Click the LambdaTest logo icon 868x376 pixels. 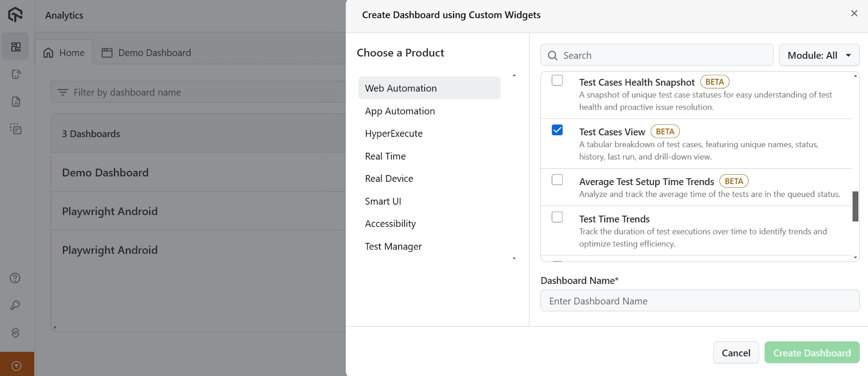pyautogui.click(x=15, y=15)
